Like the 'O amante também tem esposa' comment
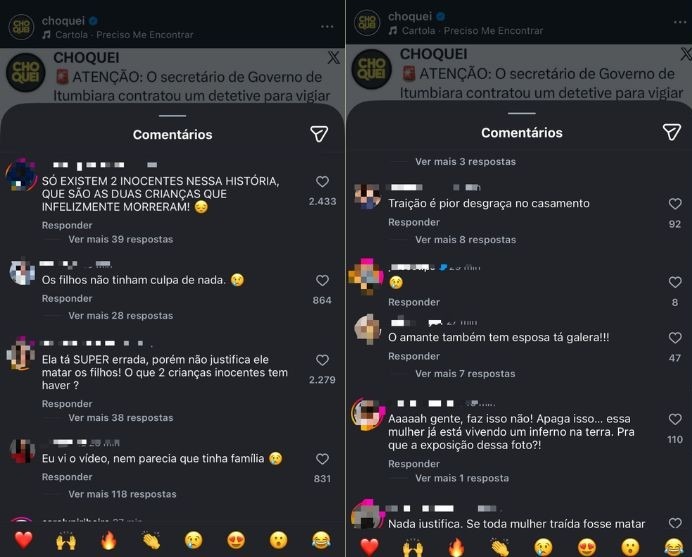This screenshot has width=692, height=557. tap(675, 338)
